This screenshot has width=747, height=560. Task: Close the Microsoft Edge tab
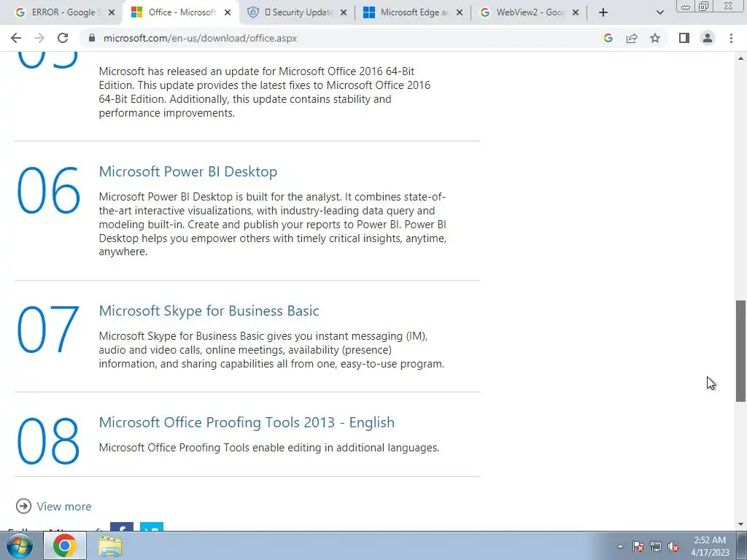[x=460, y=12]
